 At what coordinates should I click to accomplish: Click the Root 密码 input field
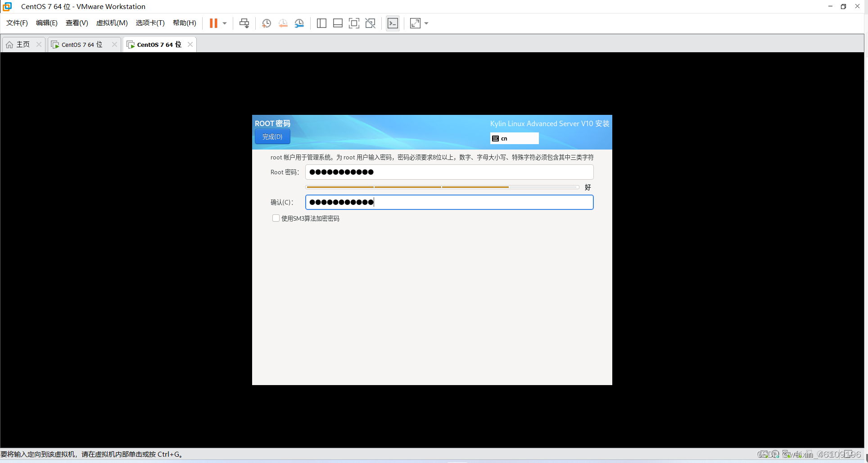click(449, 172)
